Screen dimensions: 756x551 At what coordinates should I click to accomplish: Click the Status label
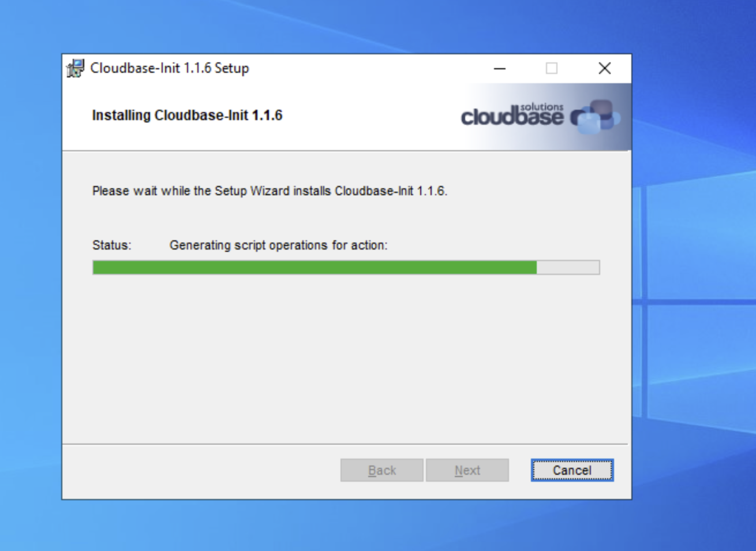(112, 245)
